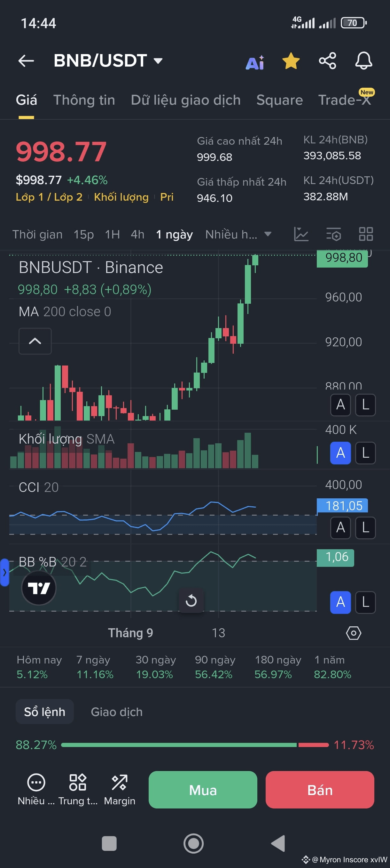
Task: Toggle log scale L on BB %B pane
Action: coord(365,602)
